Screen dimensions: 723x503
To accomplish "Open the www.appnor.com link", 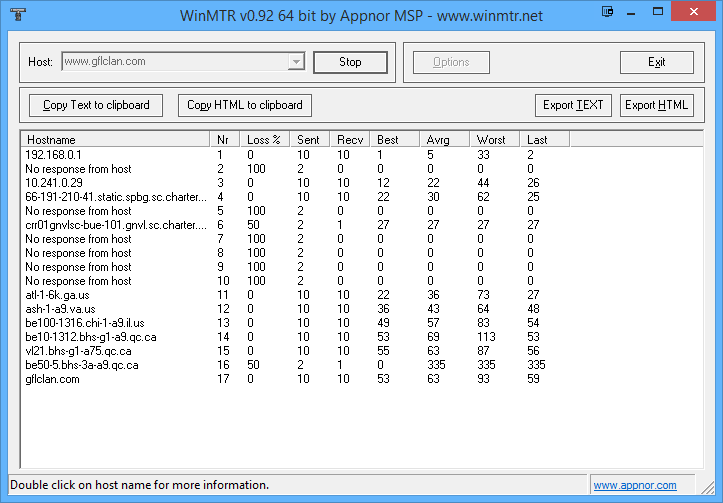I will (634, 486).
